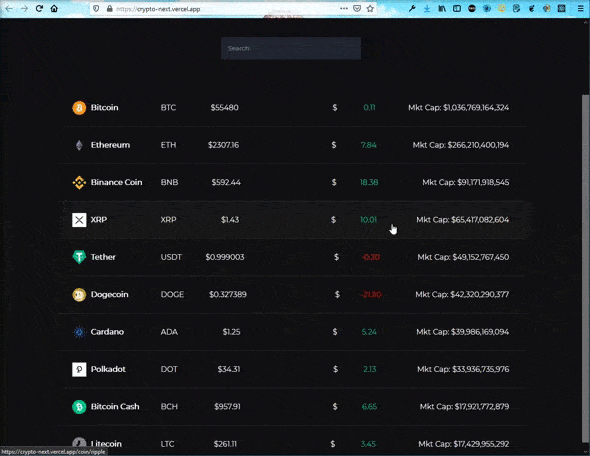Open page actions three-dot menu
This screenshot has width=590, height=456.
(x=344, y=8)
